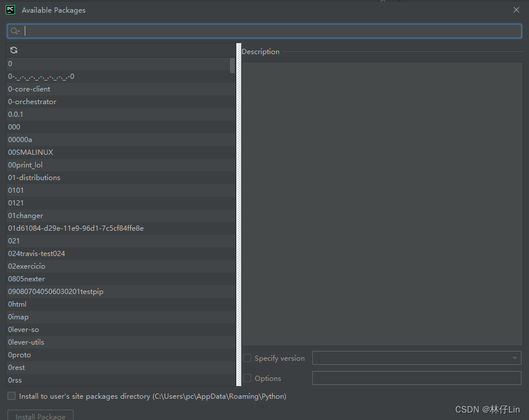Click the reload packages list icon
The width and height of the screenshot is (529, 420).
tap(14, 50)
